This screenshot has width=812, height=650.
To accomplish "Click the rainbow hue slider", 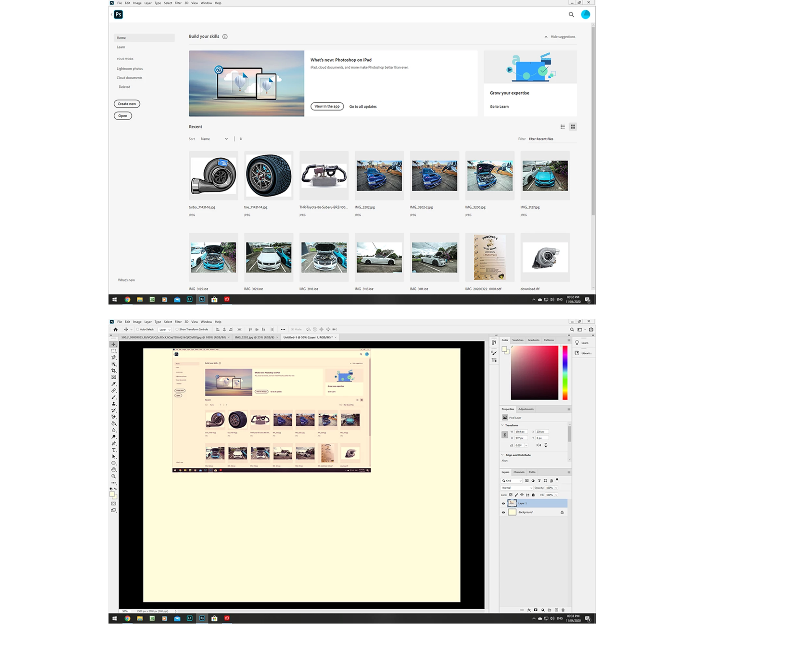I will pyautogui.click(x=565, y=372).
